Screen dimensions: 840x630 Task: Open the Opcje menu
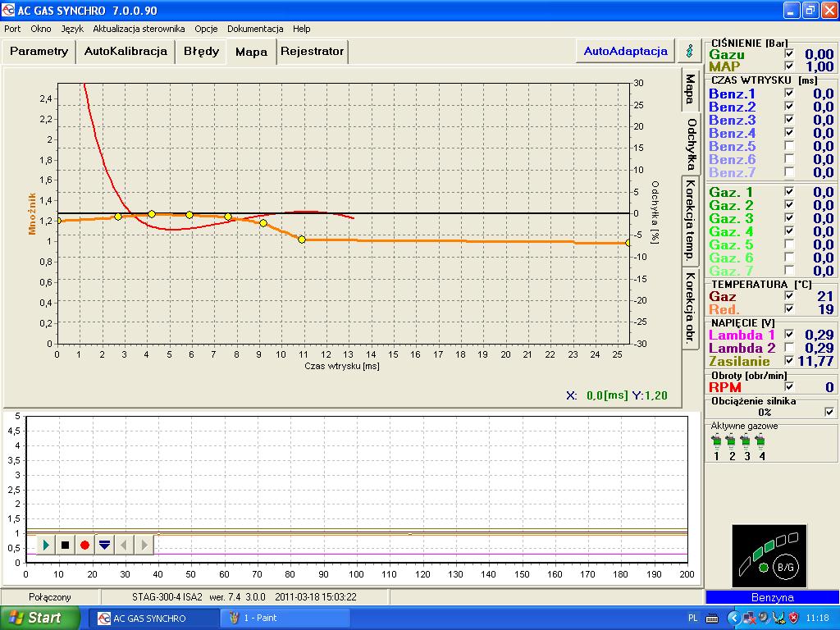click(206, 29)
